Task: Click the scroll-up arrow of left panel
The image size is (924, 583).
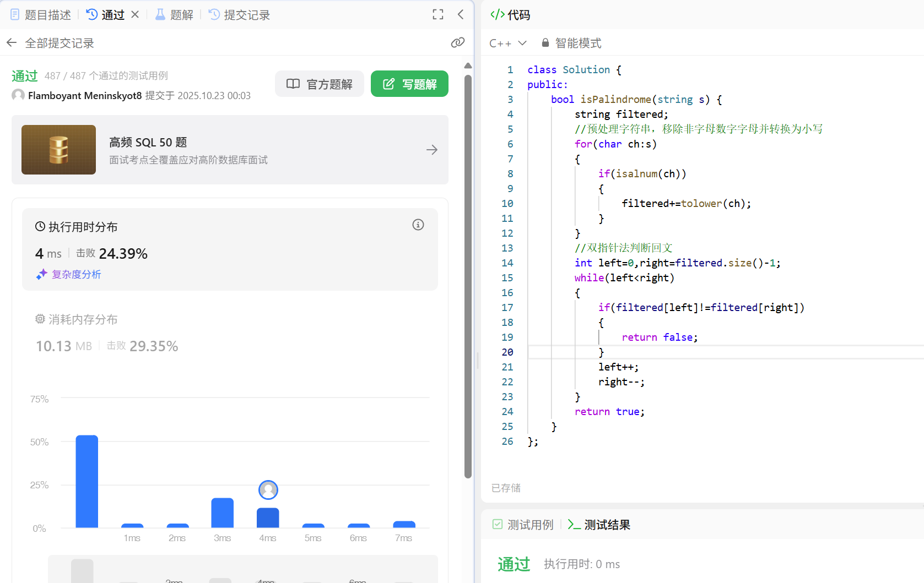Action: 468,66
